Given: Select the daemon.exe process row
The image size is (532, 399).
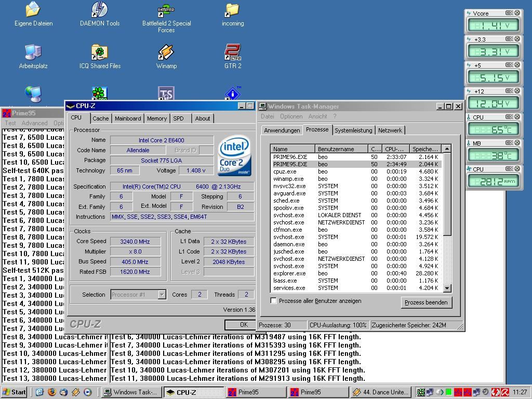Looking at the screenshot, I should [x=356, y=244].
